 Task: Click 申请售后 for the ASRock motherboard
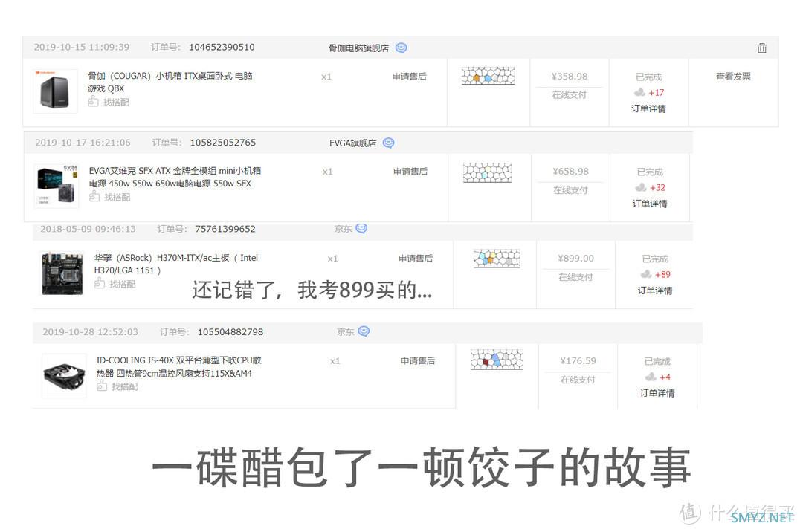tap(416, 259)
